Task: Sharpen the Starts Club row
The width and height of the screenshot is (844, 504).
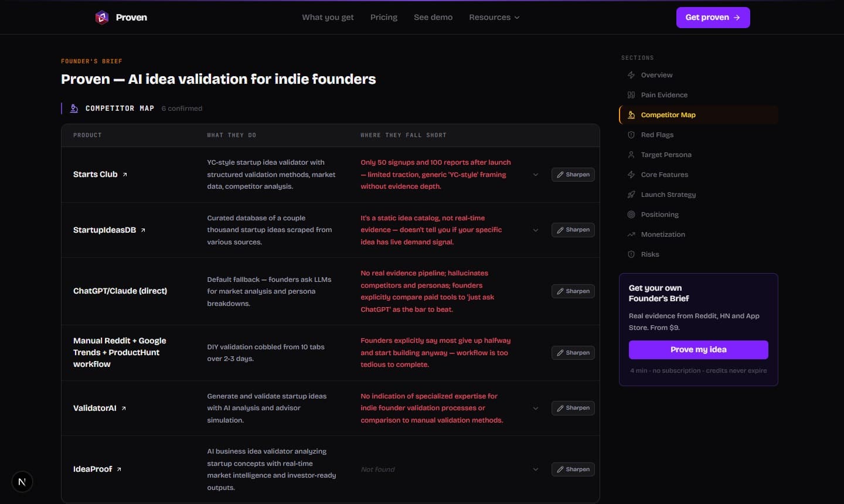Action: tap(573, 175)
